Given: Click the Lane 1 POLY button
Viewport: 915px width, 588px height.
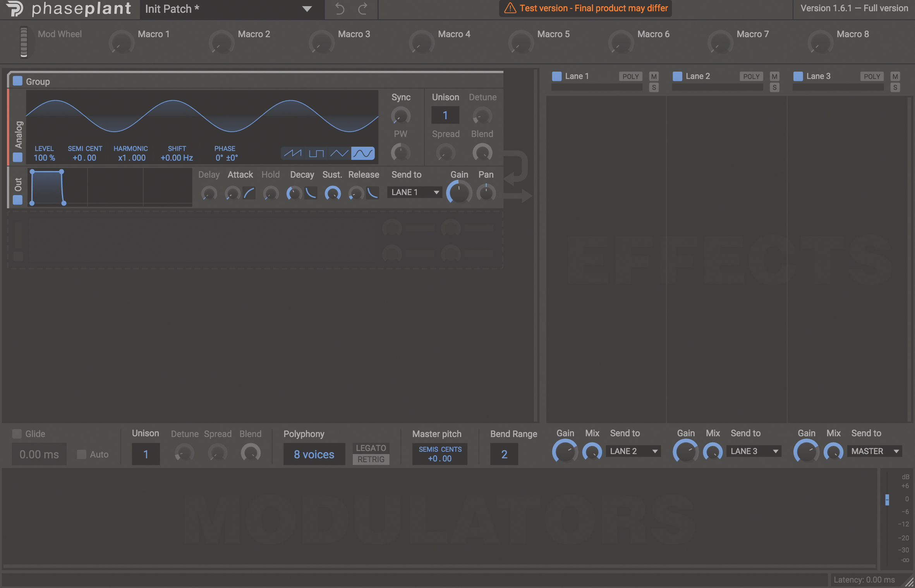Looking at the screenshot, I should tap(630, 76).
